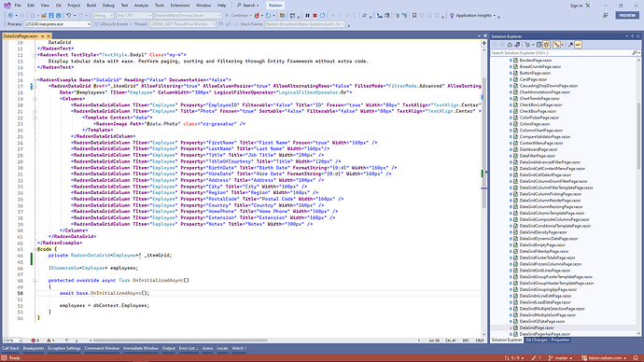Screen dimensions: 644x362
Task: Click the Sign in link
Action: pos(576,6)
